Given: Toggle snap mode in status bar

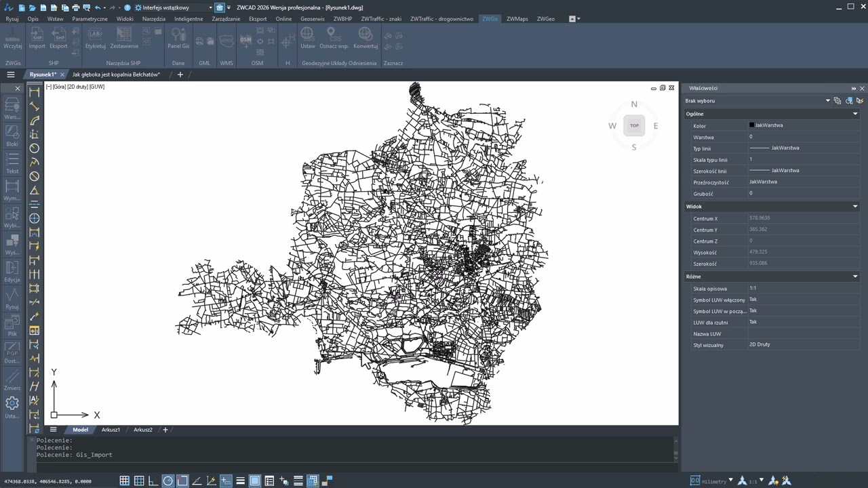Looking at the screenshot, I should (139, 481).
